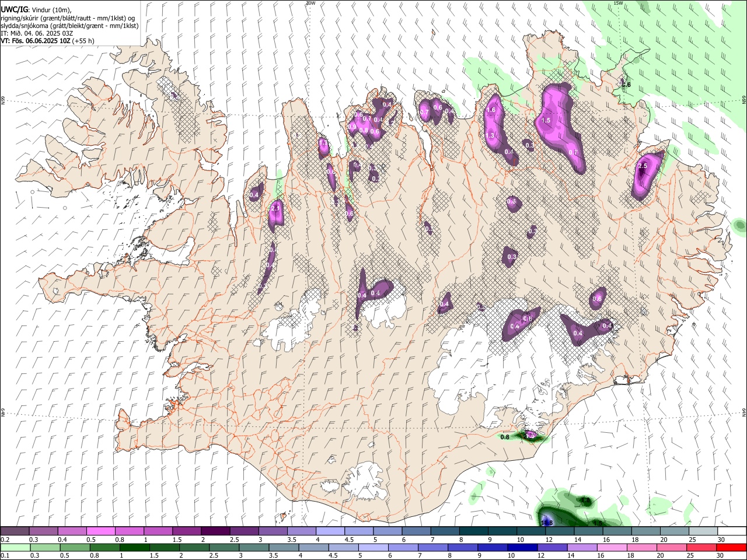
Task: Click the "20W" longitude label
Action: click(x=310, y=3)
